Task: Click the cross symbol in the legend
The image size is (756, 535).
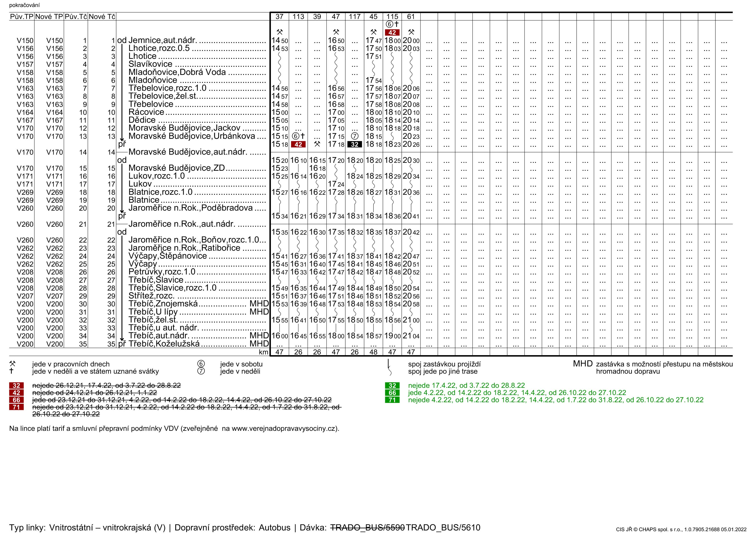Action: pyautogui.click(x=12, y=371)
